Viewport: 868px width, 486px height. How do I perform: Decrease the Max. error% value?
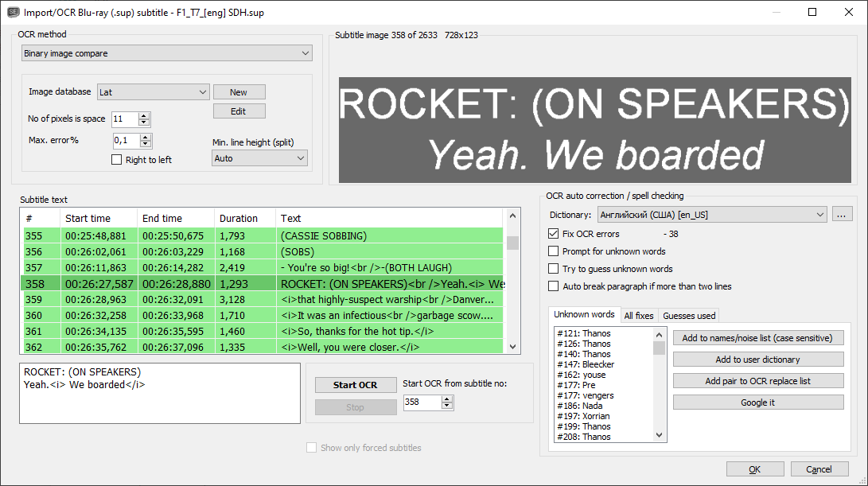146,144
